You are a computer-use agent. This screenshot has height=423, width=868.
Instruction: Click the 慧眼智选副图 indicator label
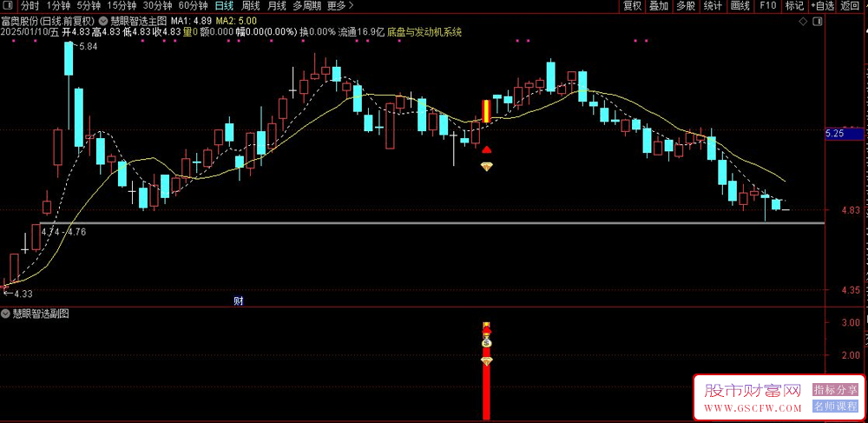tap(40, 314)
